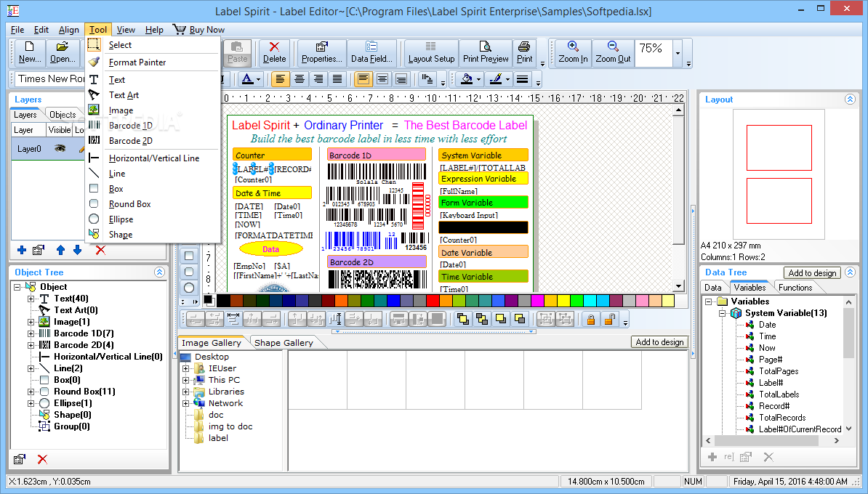
Task: Pick the black swatch in color palette
Action: click(x=223, y=300)
